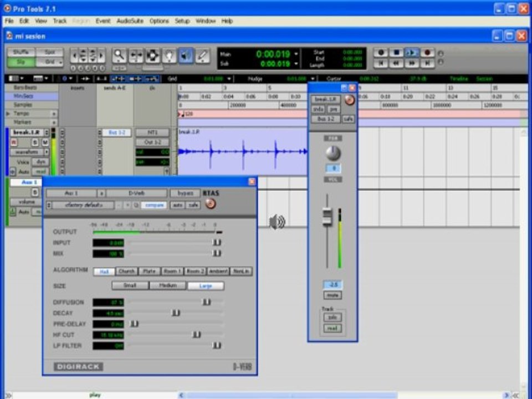Click the Fast Forward transport button

412,63
